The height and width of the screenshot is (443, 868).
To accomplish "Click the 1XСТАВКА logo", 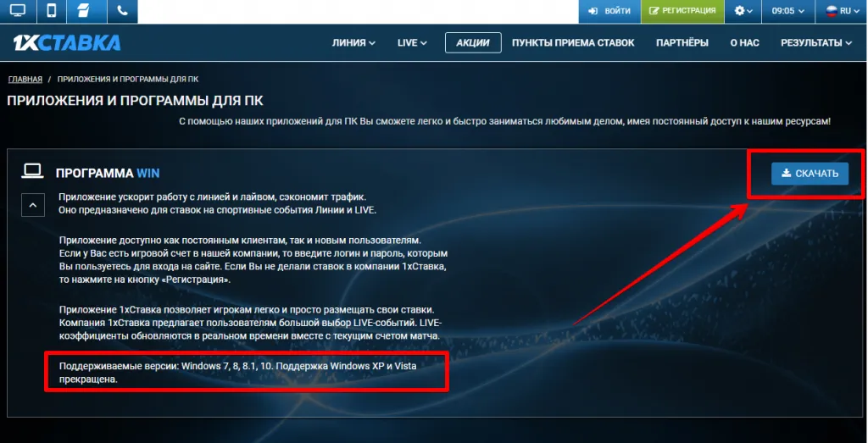I will click(x=67, y=42).
